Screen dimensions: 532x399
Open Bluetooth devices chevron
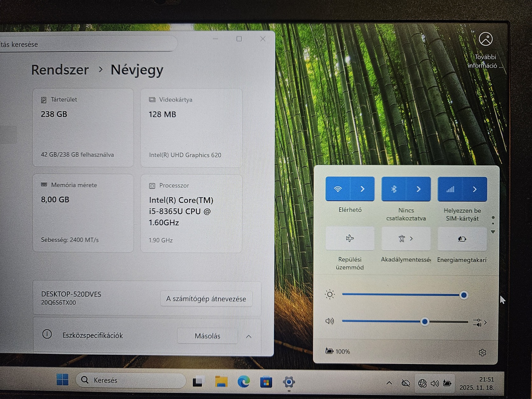tap(418, 189)
